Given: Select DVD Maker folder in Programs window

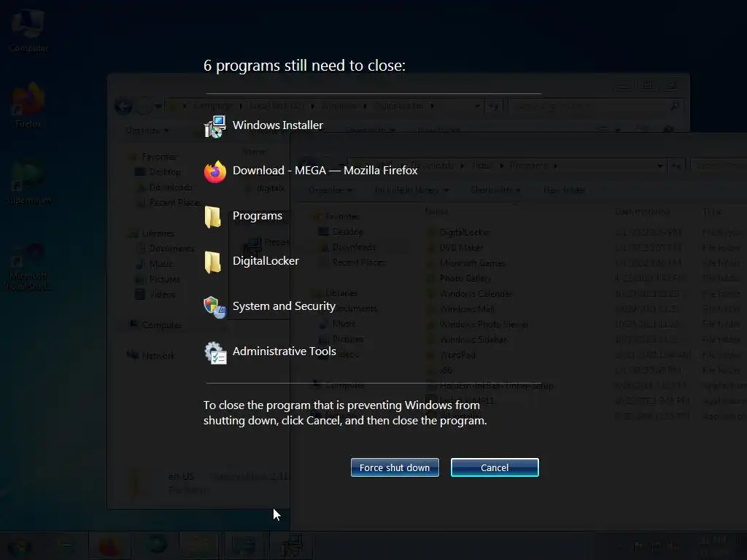Looking at the screenshot, I should (456, 248).
